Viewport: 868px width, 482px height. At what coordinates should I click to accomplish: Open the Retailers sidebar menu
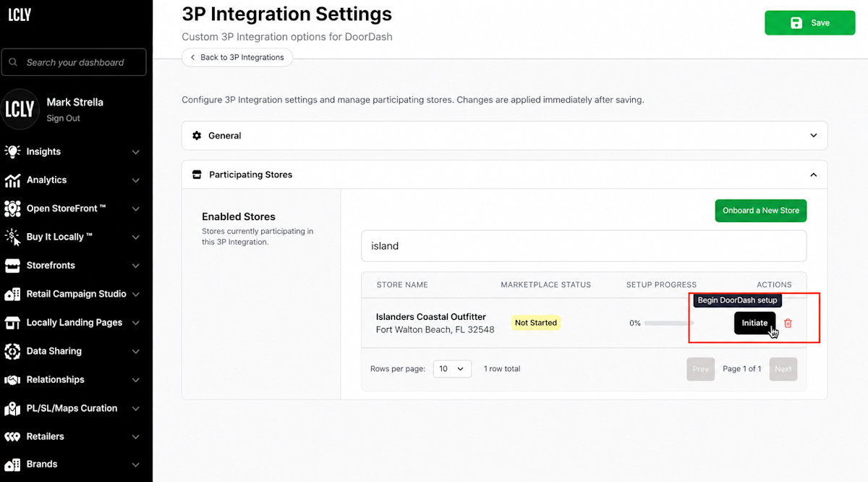click(72, 436)
